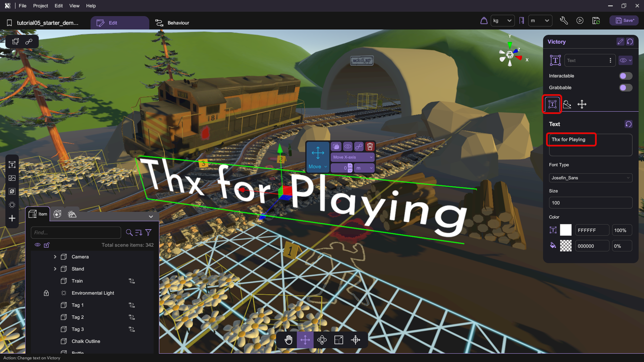Click the transparent background color swatch

pyautogui.click(x=566, y=246)
